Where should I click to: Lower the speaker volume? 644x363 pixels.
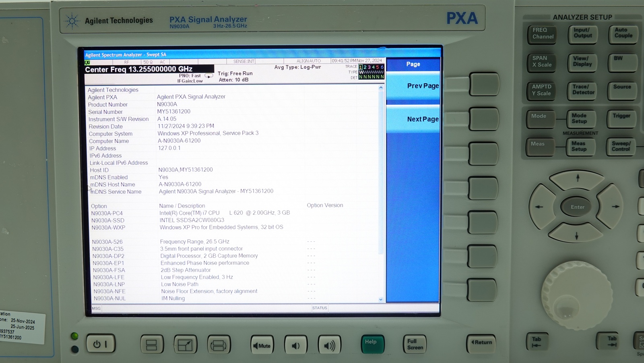tap(296, 345)
